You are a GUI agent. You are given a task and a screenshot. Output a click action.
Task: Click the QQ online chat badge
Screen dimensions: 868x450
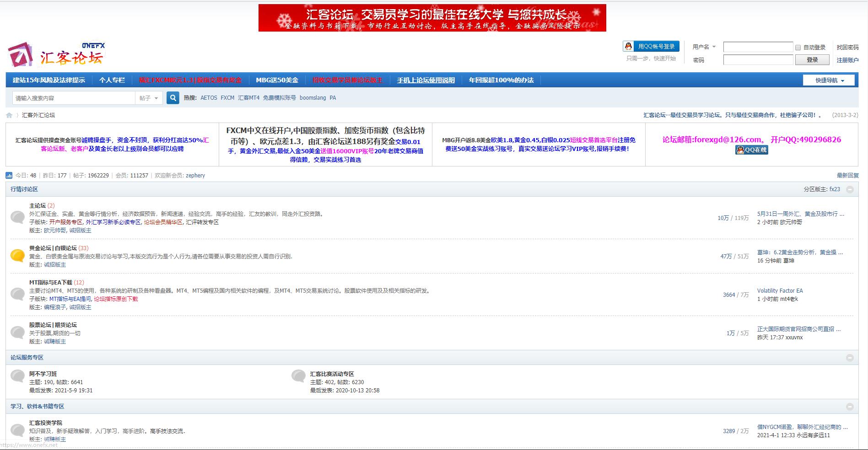[751, 150]
